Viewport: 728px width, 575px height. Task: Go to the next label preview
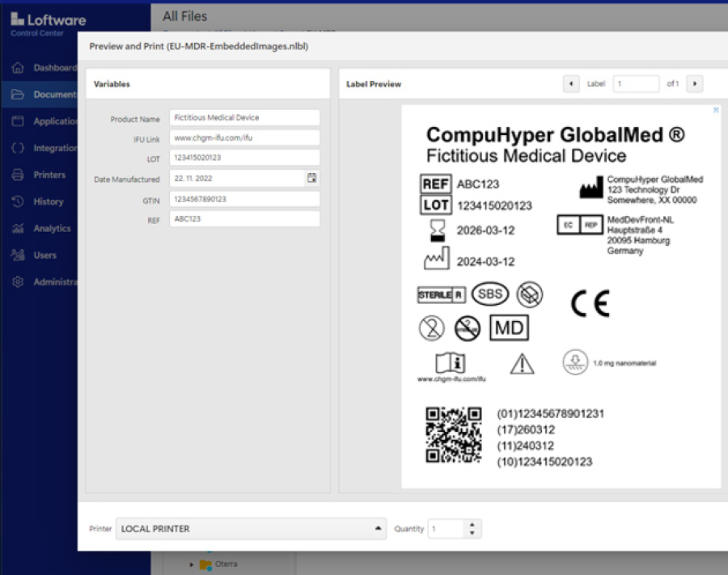pyautogui.click(x=694, y=83)
